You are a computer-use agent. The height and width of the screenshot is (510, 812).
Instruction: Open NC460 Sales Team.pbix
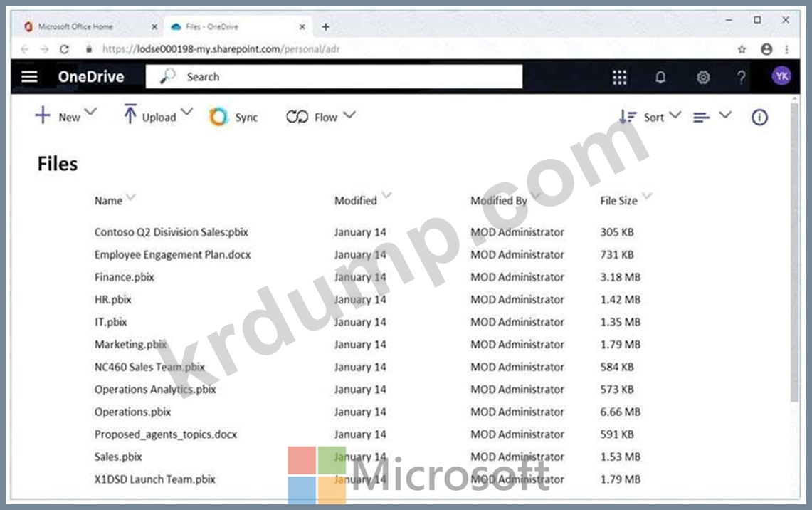(149, 367)
